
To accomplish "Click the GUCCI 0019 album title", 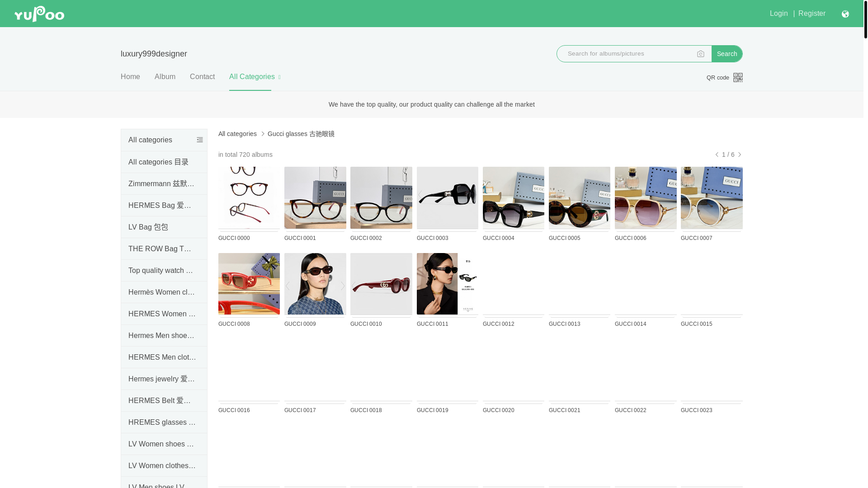I will point(433,410).
